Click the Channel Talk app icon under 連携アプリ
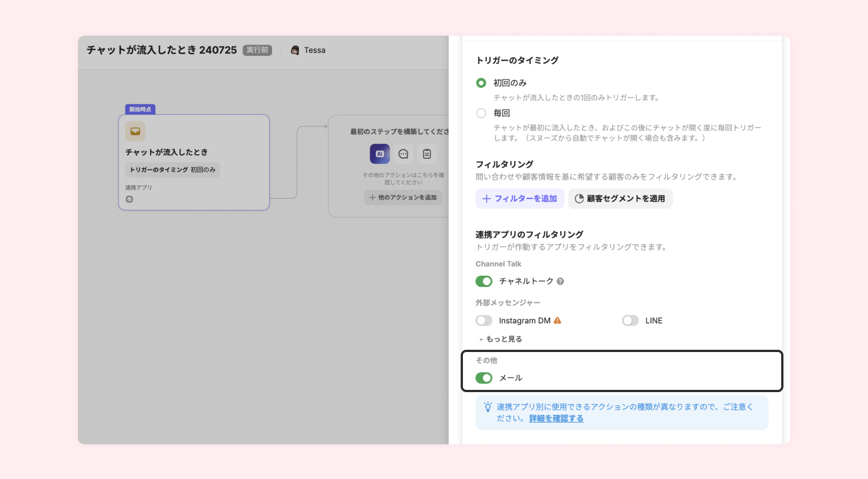Image resolution: width=868 pixels, height=479 pixels. (x=130, y=199)
